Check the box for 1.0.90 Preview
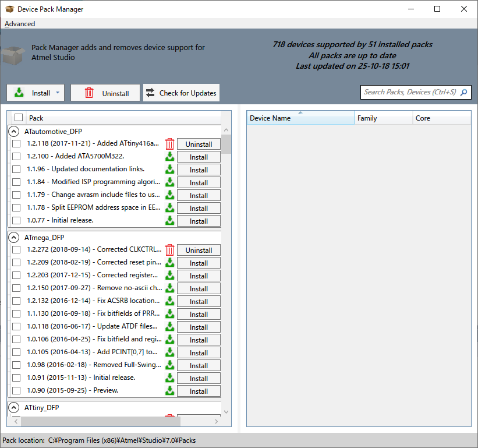Viewport: 478px width, 448px height. point(16,391)
